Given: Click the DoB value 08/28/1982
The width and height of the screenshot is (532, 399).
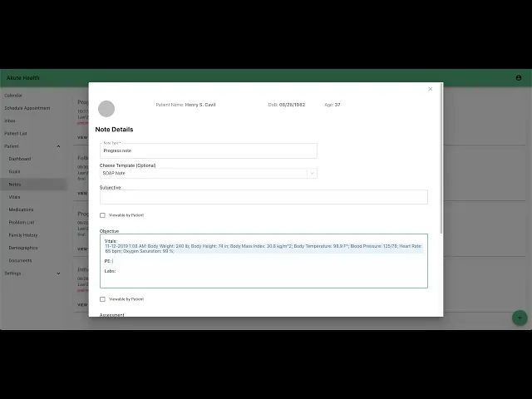Looking at the screenshot, I should [x=292, y=105].
